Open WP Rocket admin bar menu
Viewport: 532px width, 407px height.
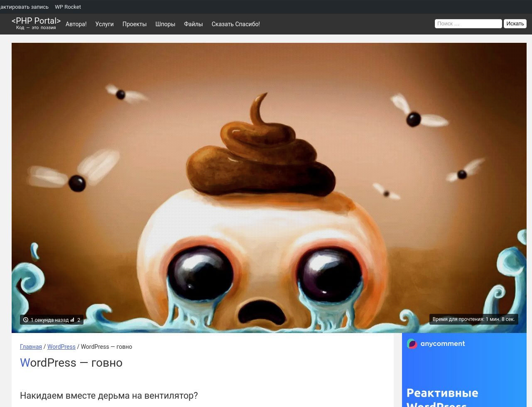68,7
